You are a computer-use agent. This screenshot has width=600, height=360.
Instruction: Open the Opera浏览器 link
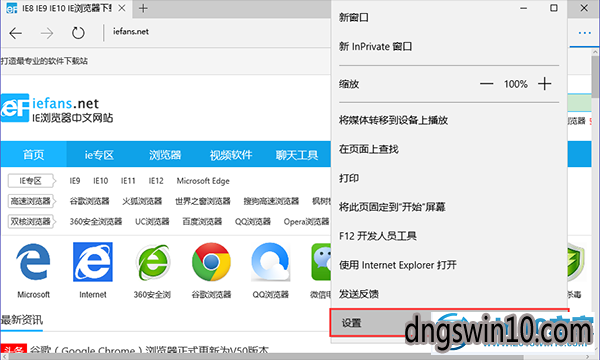(306, 222)
